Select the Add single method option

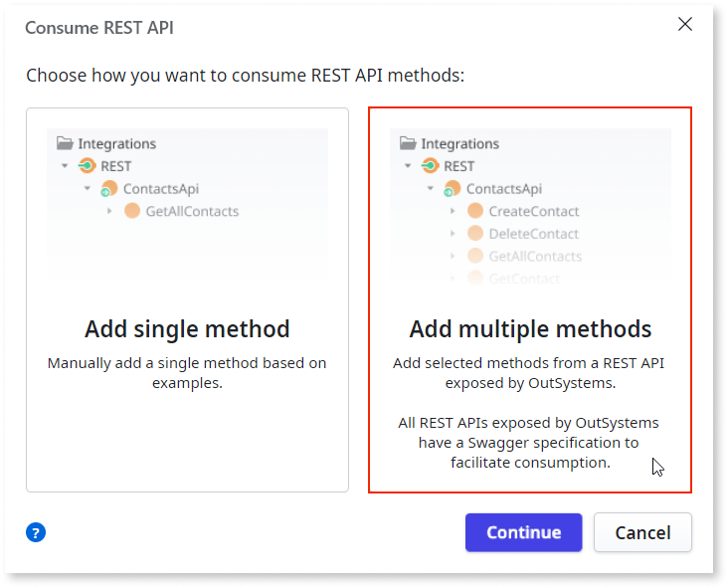[x=187, y=300]
